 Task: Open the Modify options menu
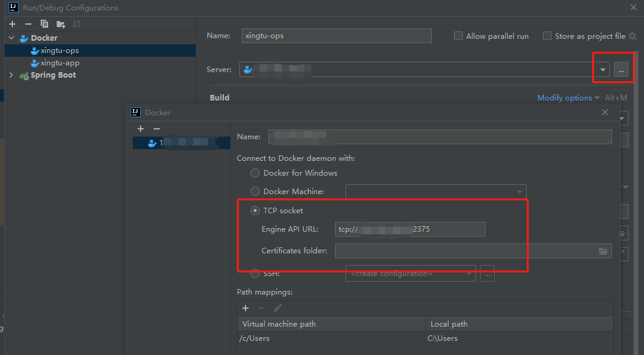pyautogui.click(x=564, y=97)
